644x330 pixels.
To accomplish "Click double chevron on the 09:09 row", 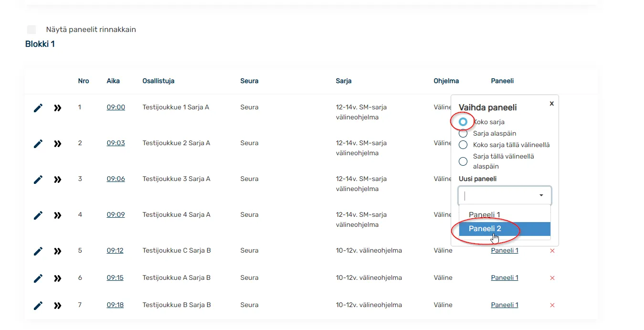I will click(58, 215).
